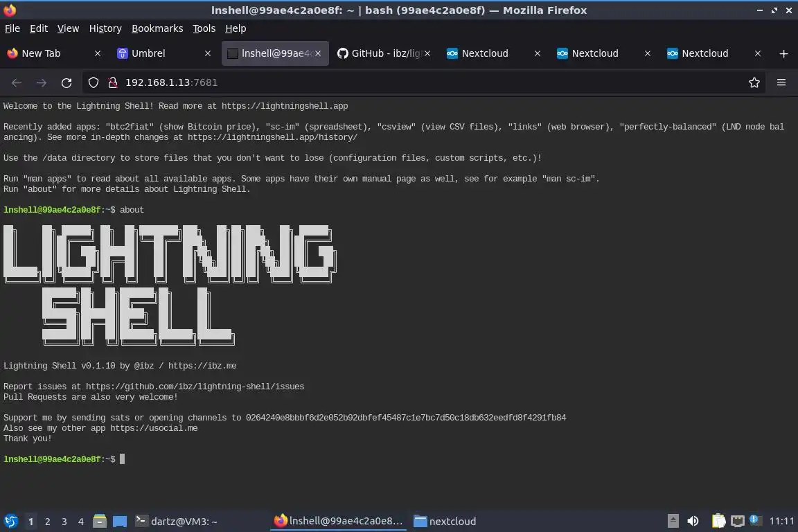Switch to the New Tab tab
798x532 pixels.
click(x=54, y=53)
